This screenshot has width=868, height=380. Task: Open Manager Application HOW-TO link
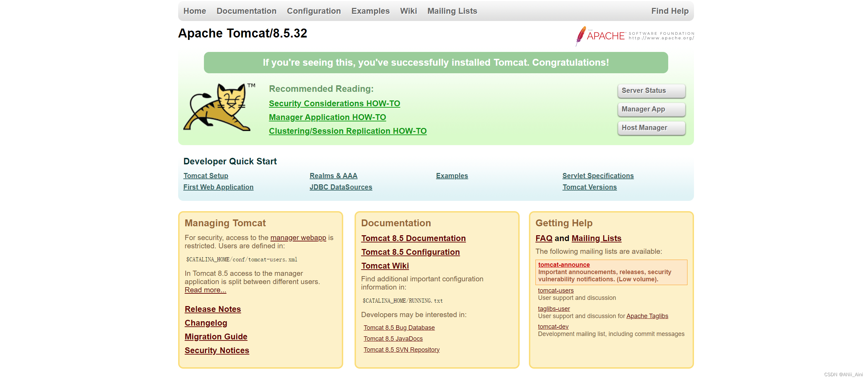(x=327, y=117)
